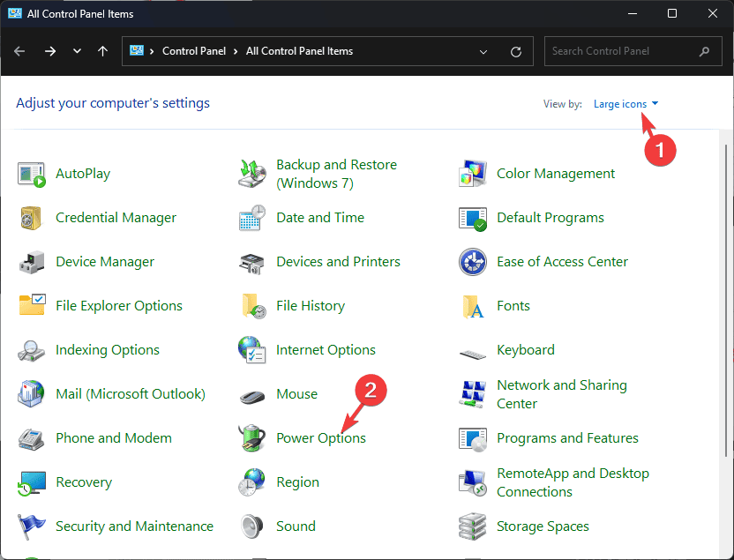Viewport: 734px width, 560px height.
Task: Open the Color Management icon
Action: point(472,174)
